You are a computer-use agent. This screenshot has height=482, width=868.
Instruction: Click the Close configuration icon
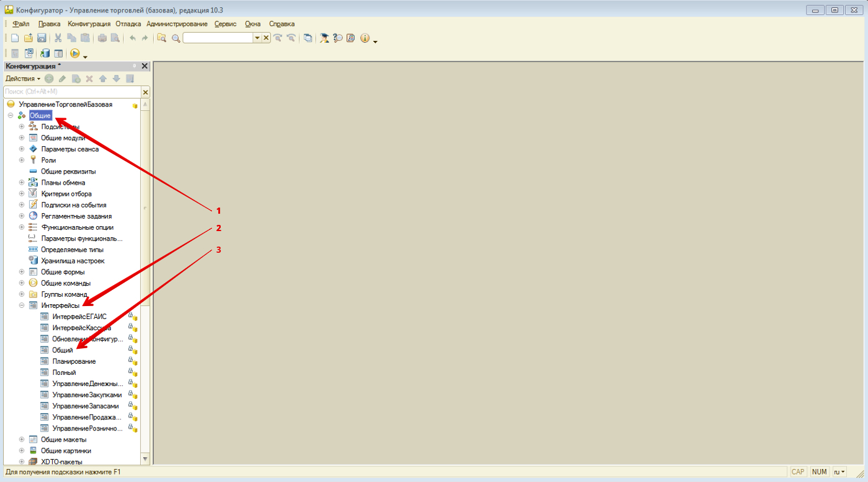coord(29,53)
